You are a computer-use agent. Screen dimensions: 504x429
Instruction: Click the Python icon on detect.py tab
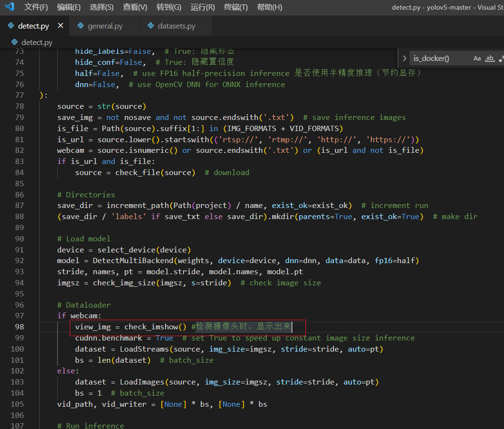coord(11,26)
